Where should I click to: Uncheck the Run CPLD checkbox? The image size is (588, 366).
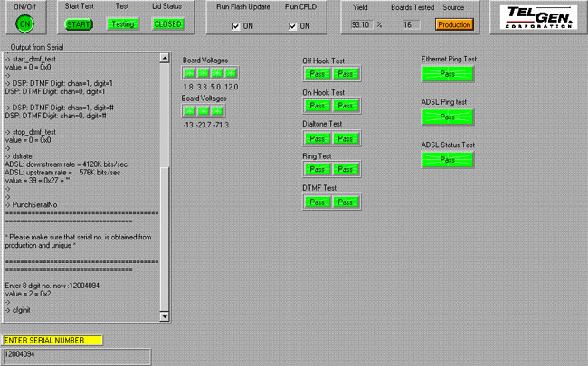click(x=292, y=26)
